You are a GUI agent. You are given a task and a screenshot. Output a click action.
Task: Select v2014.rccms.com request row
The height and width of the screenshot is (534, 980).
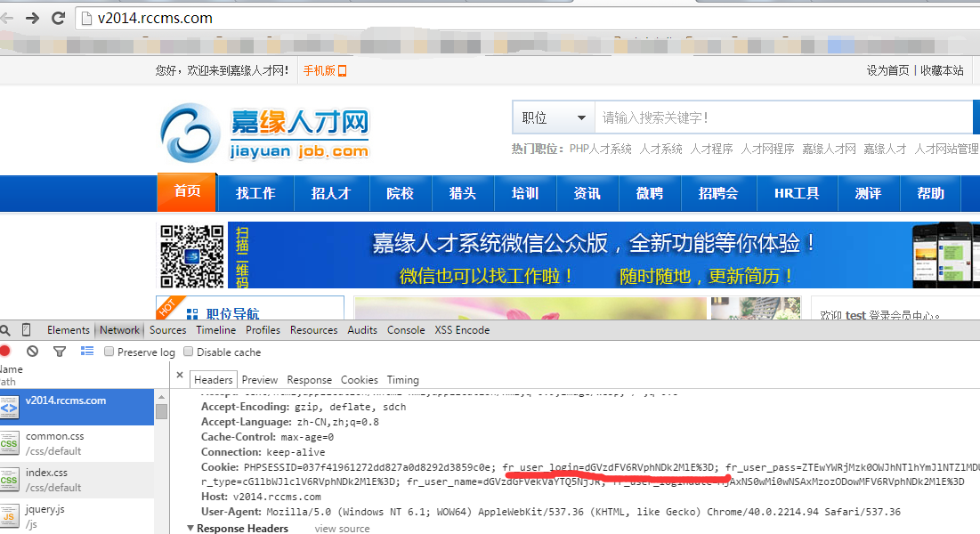tap(77, 407)
